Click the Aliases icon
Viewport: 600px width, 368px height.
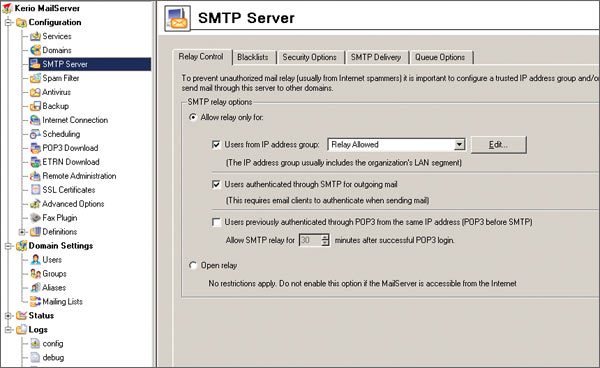pos(35,288)
